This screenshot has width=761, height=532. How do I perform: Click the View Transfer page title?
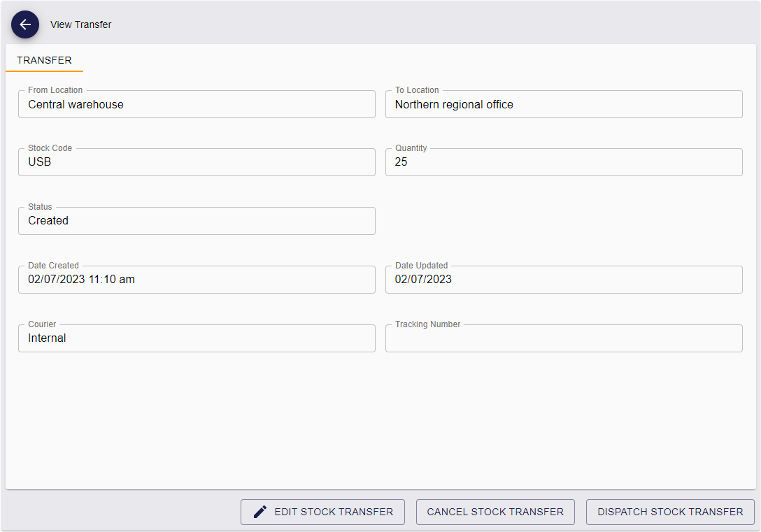[80, 24]
